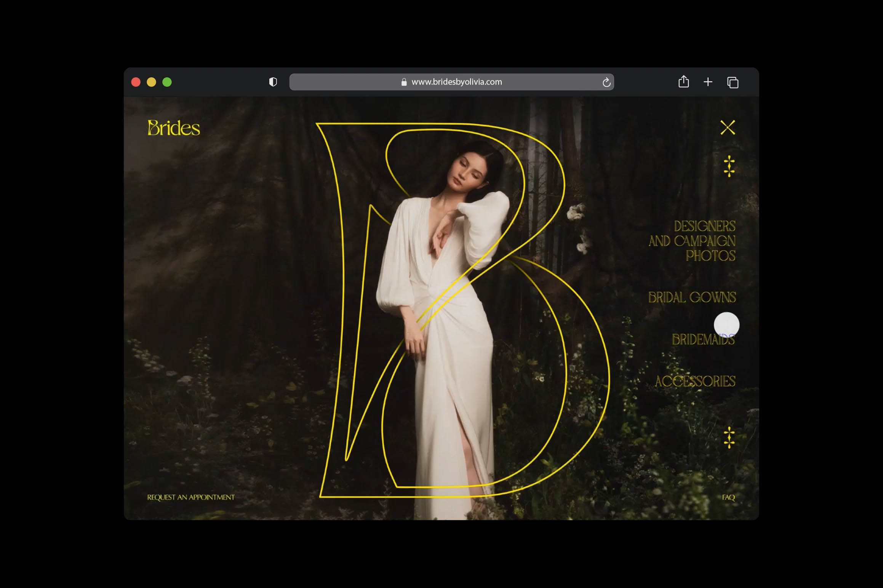Click the red window close button
Image resolution: width=883 pixels, height=588 pixels.
click(x=136, y=82)
